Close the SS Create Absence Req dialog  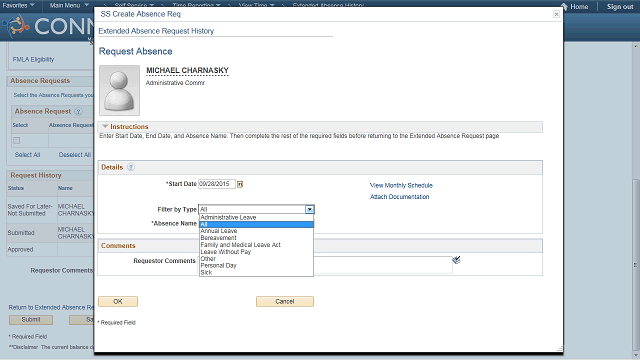coord(556,14)
